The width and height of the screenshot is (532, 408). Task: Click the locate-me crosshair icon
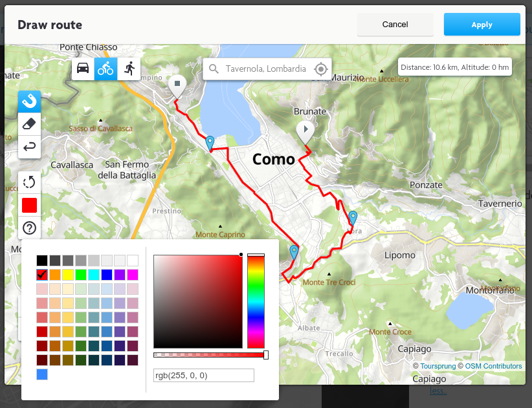click(x=320, y=69)
